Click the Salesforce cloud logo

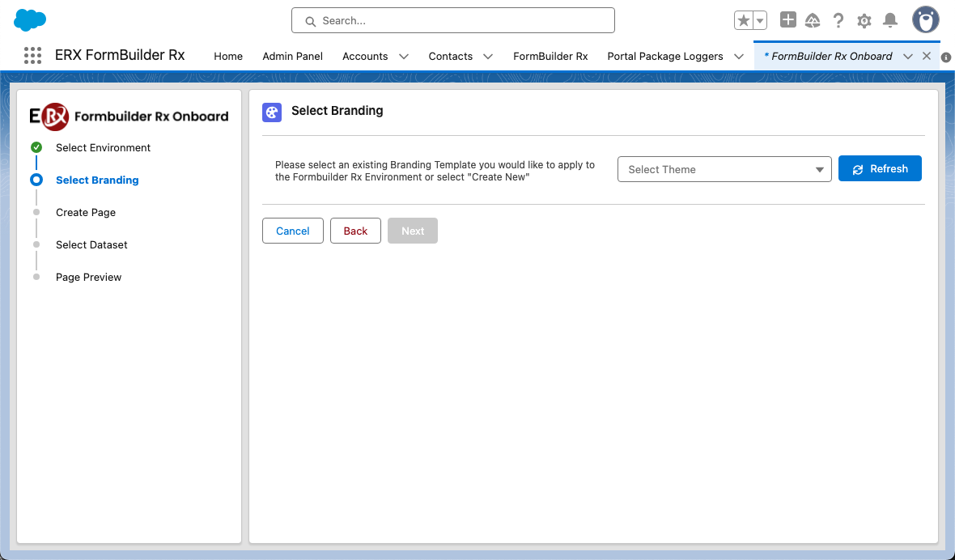30,20
